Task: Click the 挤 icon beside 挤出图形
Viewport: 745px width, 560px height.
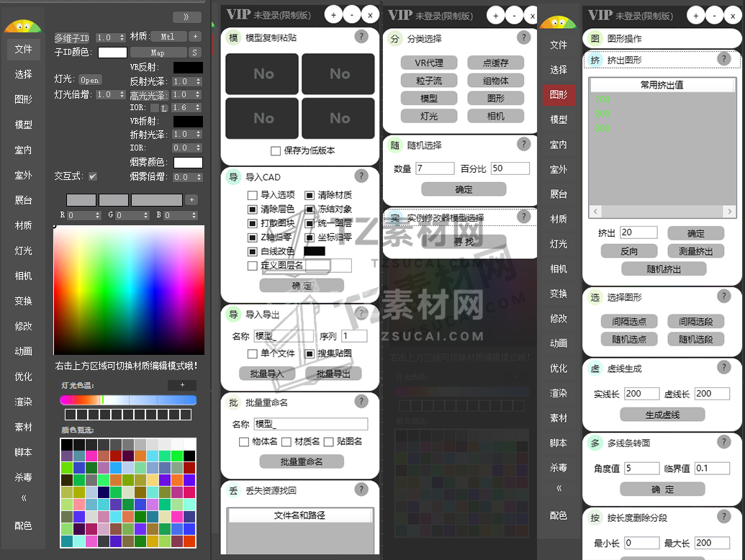Action: (595, 60)
